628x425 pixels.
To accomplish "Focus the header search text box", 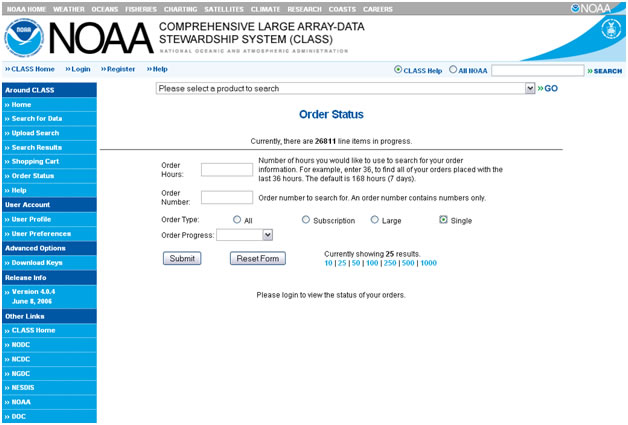I will coord(538,70).
